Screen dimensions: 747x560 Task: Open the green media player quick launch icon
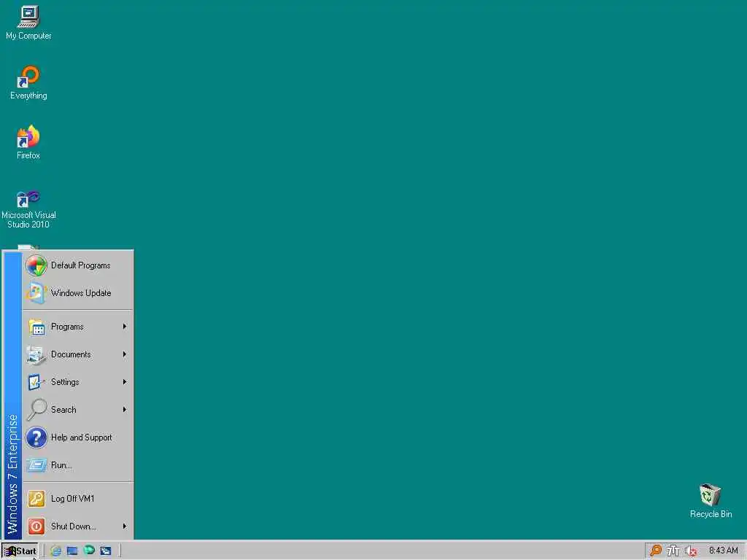click(x=89, y=551)
